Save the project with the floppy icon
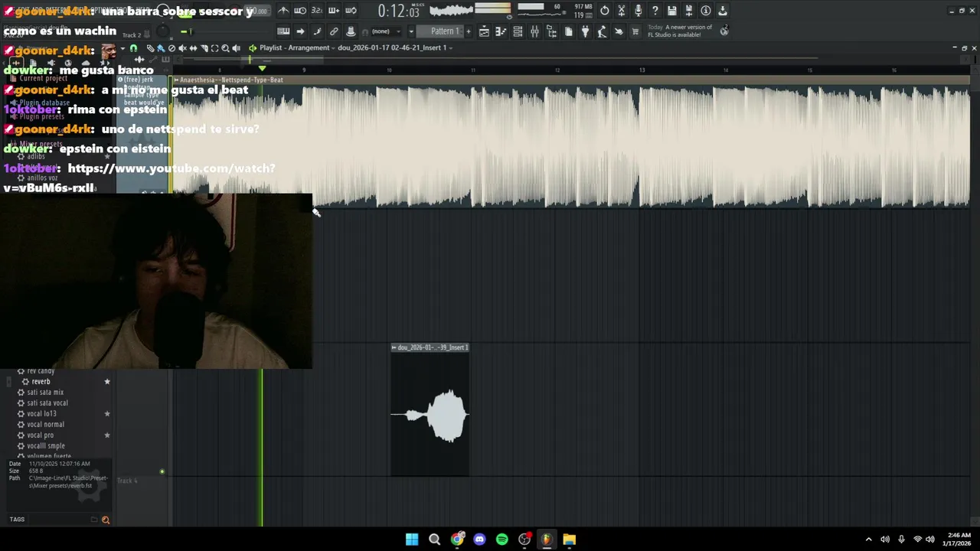The height and width of the screenshot is (551, 980). pyautogui.click(x=671, y=11)
